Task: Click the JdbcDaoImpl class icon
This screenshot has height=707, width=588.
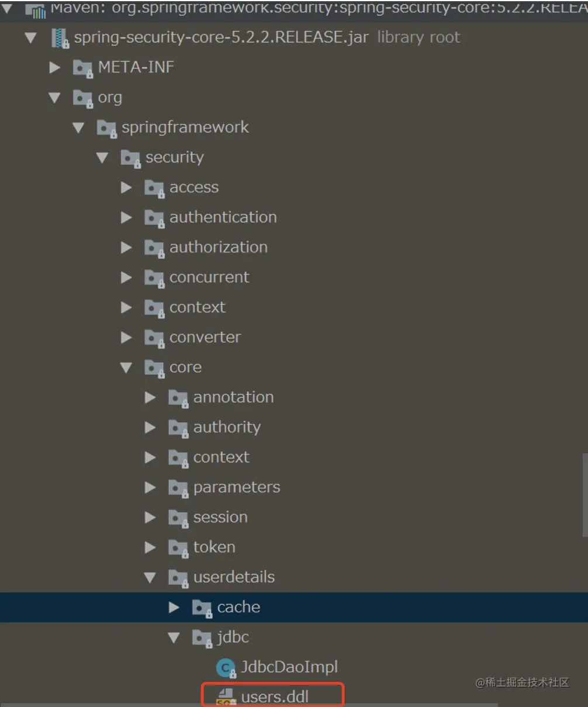Action: [x=226, y=668]
